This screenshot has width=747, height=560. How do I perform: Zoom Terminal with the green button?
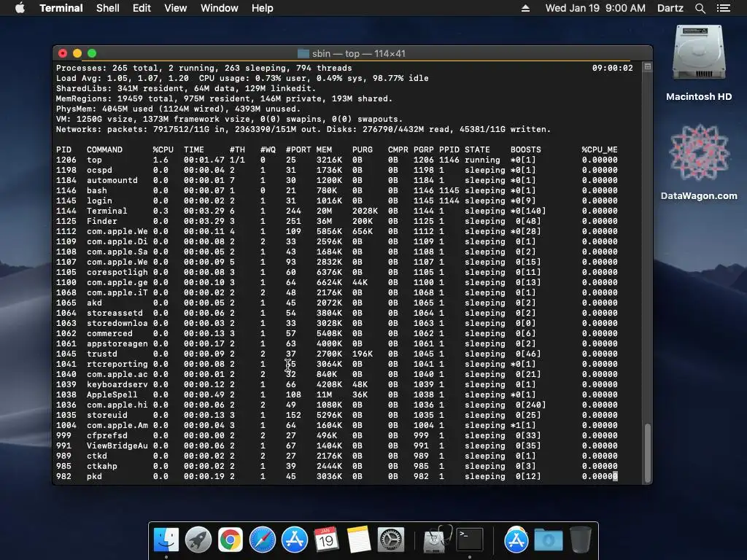(x=92, y=53)
